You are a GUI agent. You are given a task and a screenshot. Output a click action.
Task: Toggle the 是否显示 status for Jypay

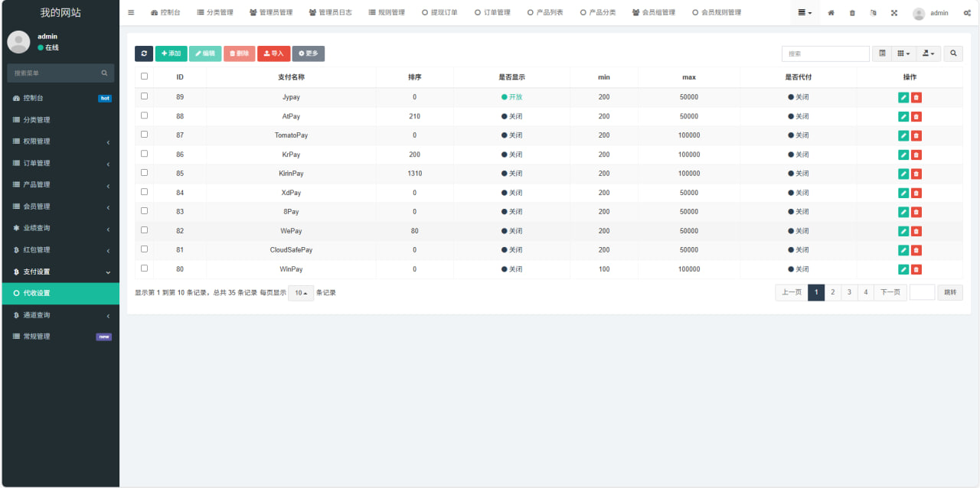pyautogui.click(x=511, y=97)
